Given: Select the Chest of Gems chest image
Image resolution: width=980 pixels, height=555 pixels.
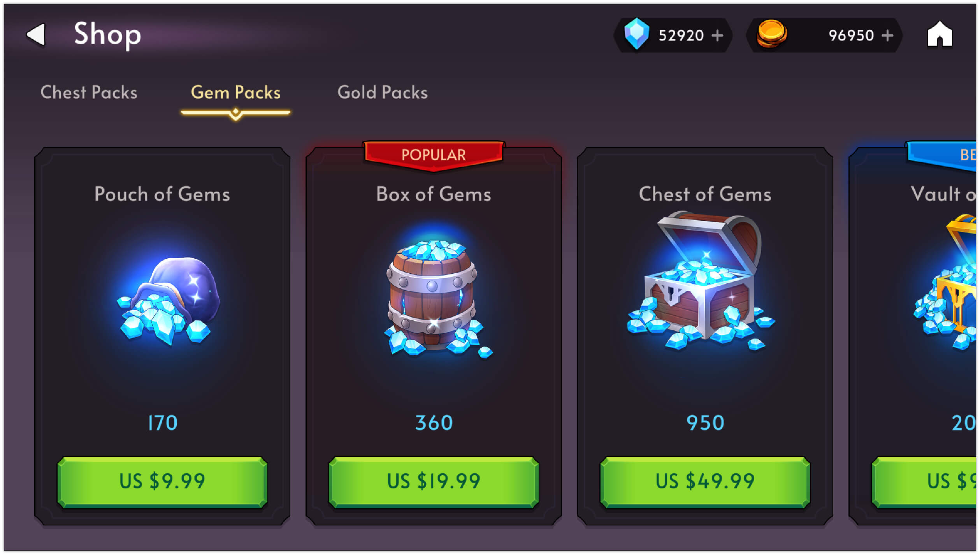Looking at the screenshot, I should click(701, 280).
